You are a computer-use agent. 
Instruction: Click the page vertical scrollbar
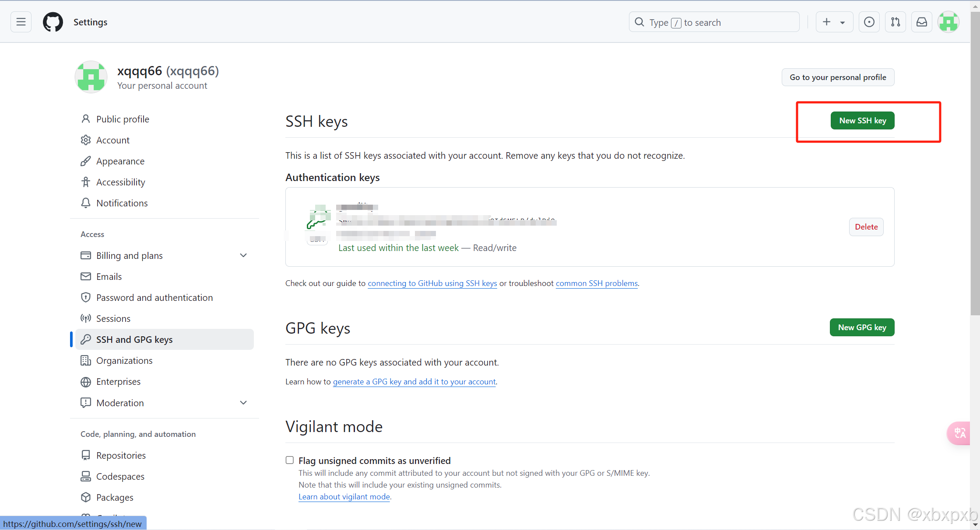(975, 175)
